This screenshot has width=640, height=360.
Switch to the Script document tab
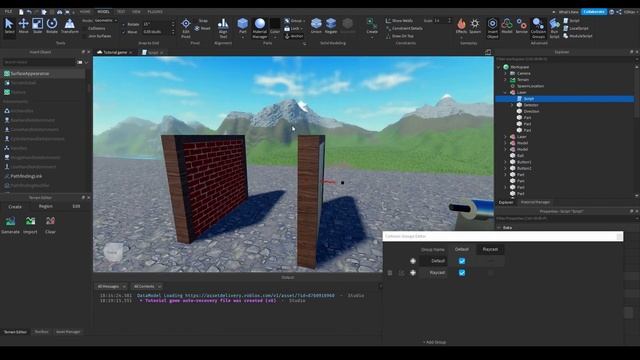[x=152, y=53]
